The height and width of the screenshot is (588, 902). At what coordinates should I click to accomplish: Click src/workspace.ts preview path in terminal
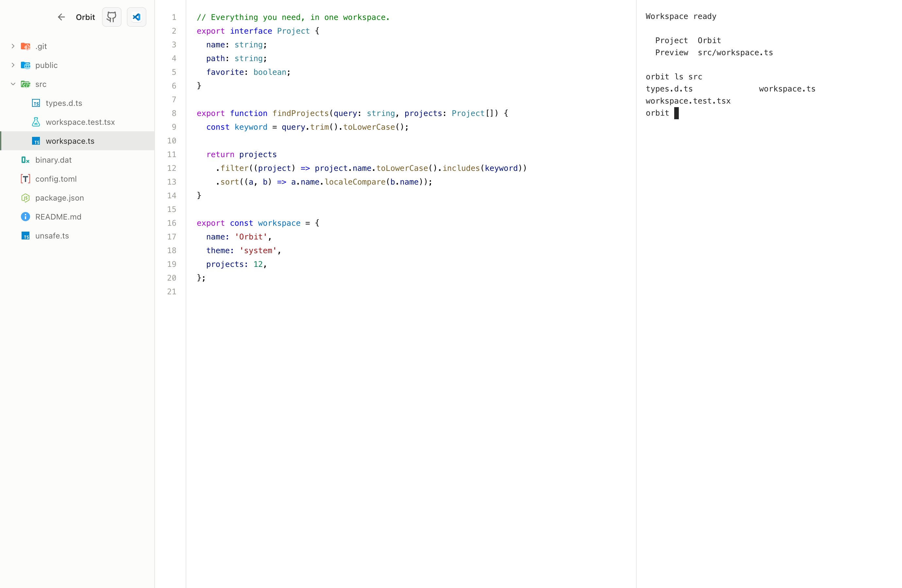[735, 53]
